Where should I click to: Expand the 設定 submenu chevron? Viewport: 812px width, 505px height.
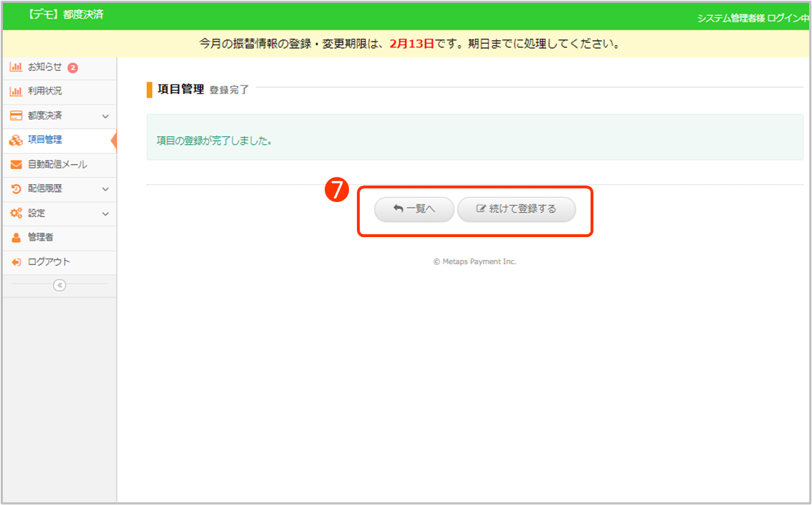tap(105, 213)
